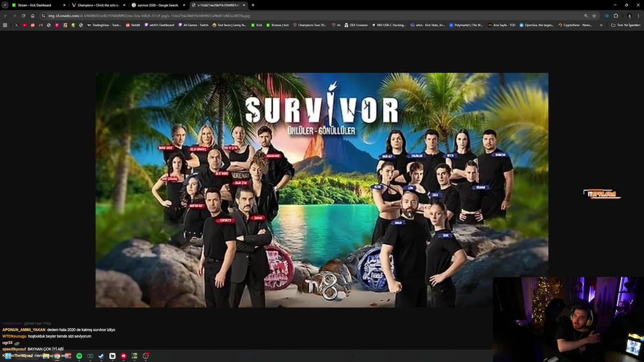Image resolution: width=644 pixels, height=362 pixels.
Task: Open the YouTube bookmark icon
Action: click(25, 25)
